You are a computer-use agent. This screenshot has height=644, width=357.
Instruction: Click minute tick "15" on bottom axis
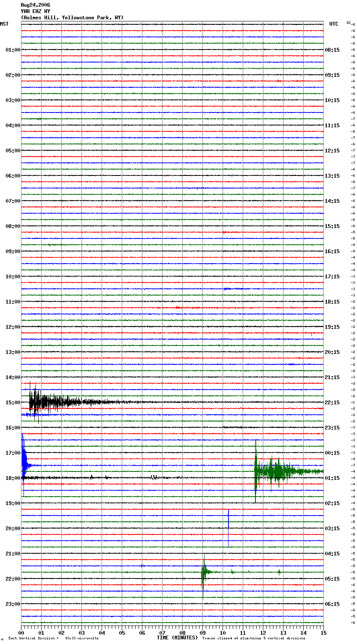click(323, 633)
